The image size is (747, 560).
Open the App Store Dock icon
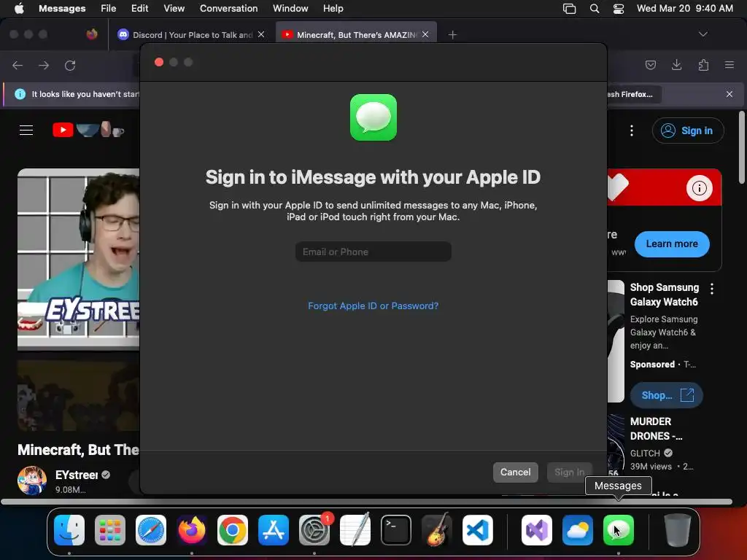pyautogui.click(x=274, y=530)
